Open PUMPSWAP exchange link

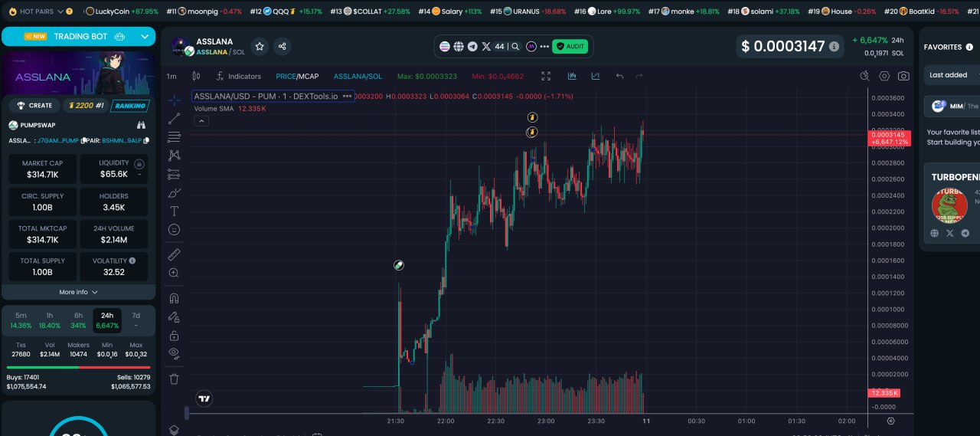(x=32, y=125)
